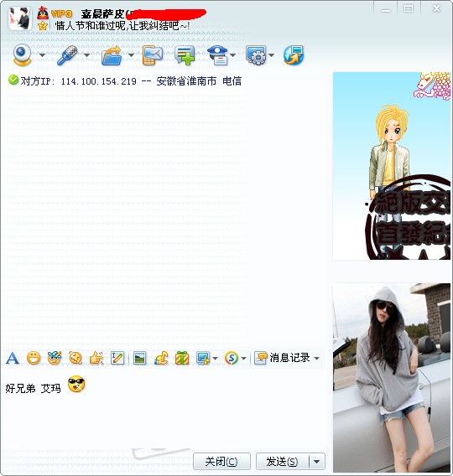This screenshot has width=453, height=476.
Task: Open 消息记录 message history
Action: tap(282, 358)
